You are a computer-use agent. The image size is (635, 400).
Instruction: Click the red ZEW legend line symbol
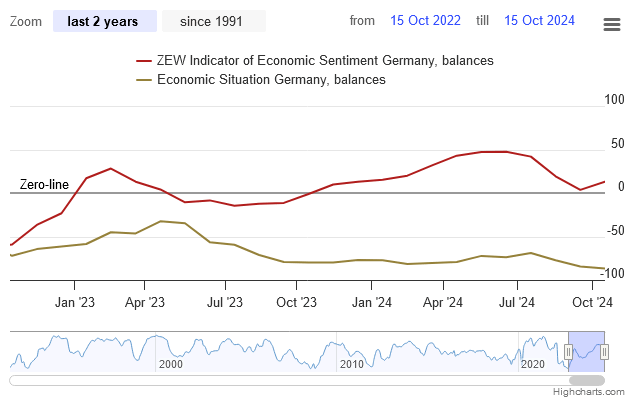pyautogui.click(x=144, y=61)
